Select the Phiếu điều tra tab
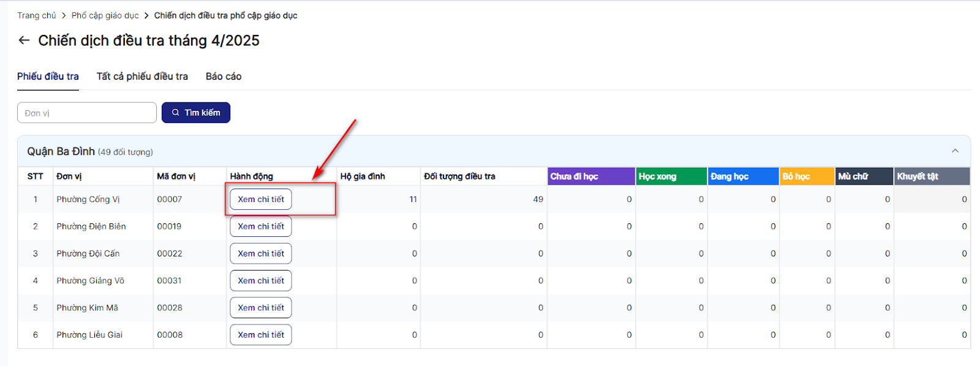The height and width of the screenshot is (366, 980). (48, 77)
